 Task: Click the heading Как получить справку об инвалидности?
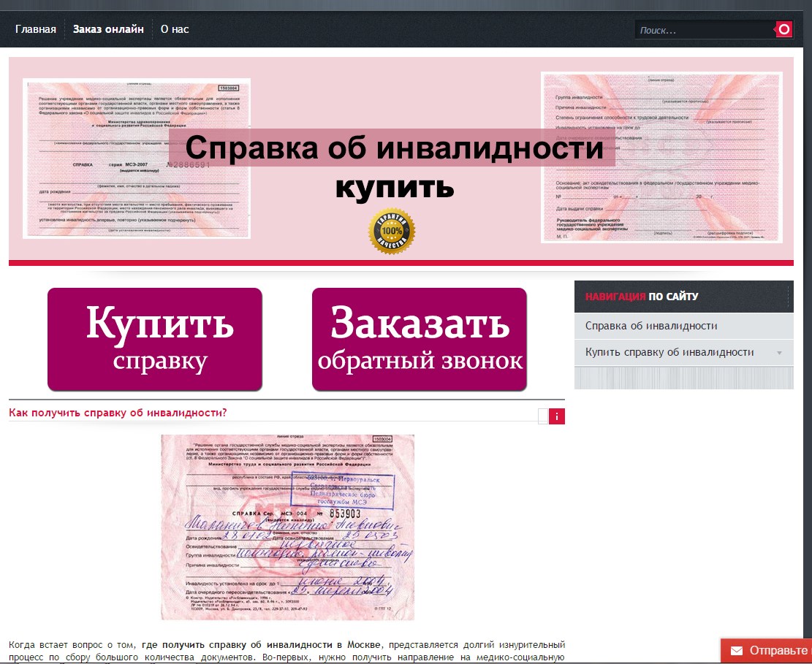[x=118, y=413]
